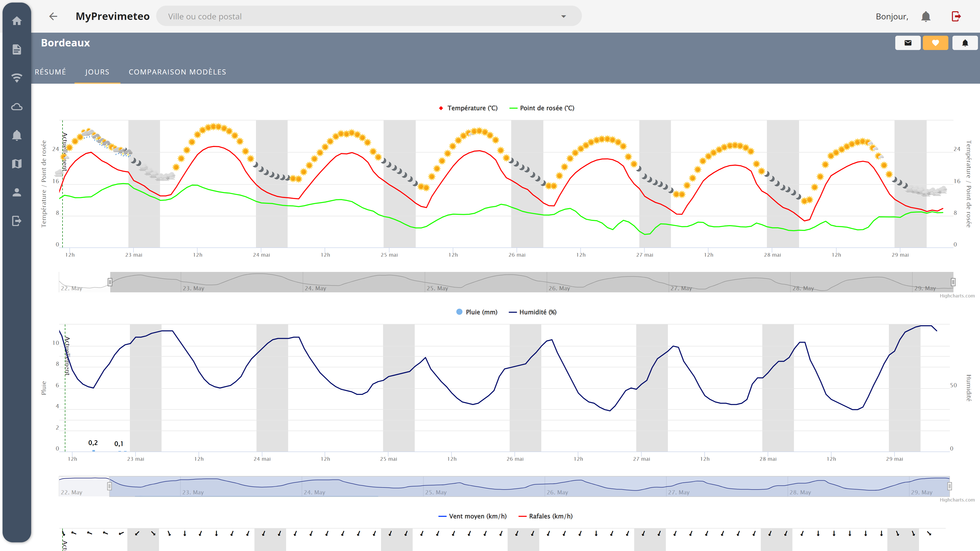This screenshot has width=980, height=551.
Task: Open the document icon in sidebar
Action: coord(17,49)
